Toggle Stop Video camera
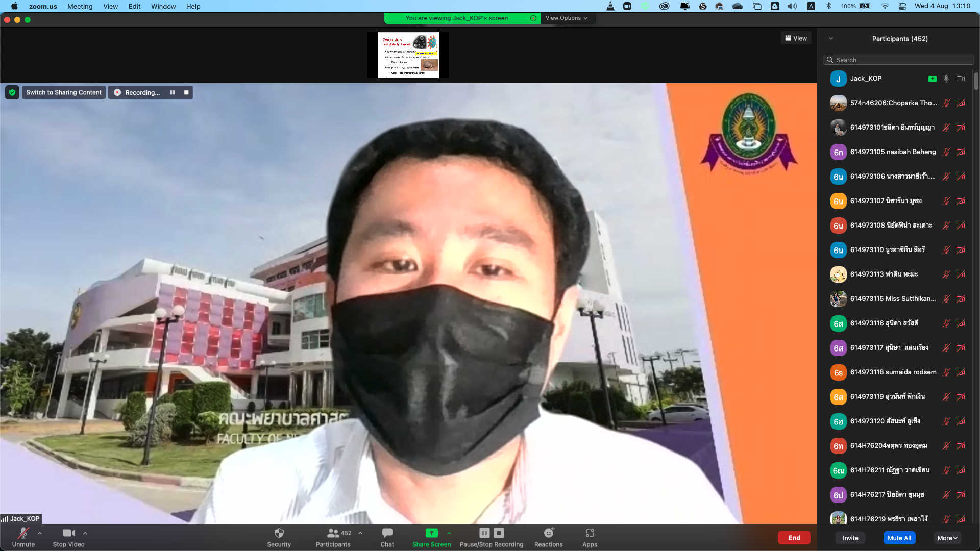 tap(68, 533)
